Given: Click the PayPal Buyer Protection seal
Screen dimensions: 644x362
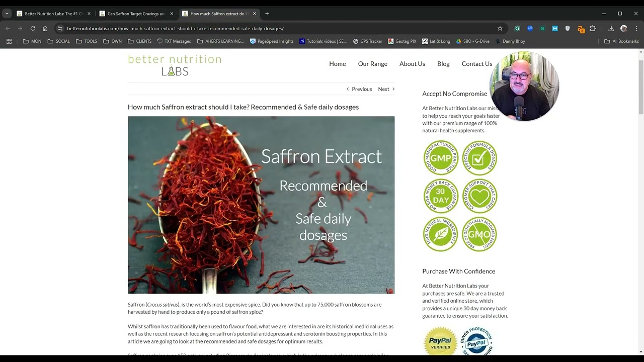Looking at the screenshot, I should pos(476,341).
